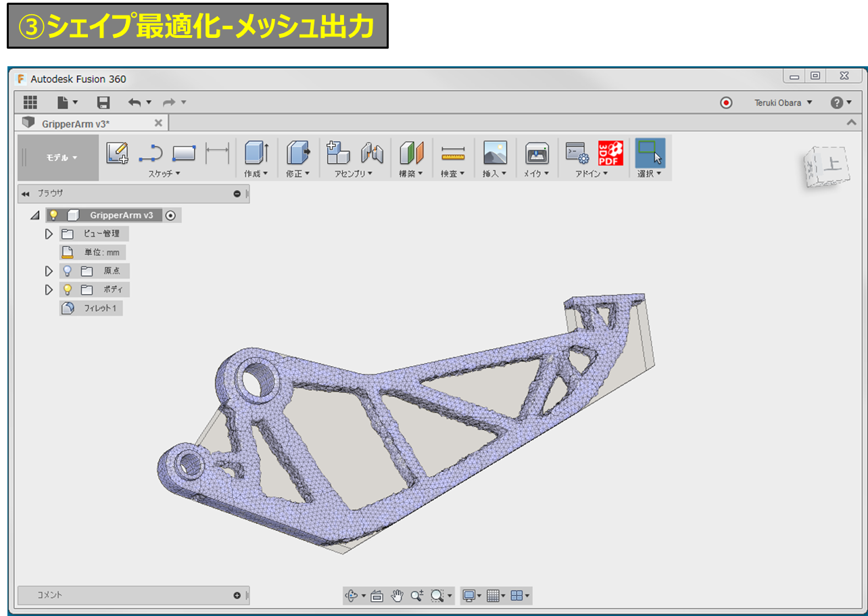Click the Create Sketch icon
This screenshot has width=868, height=616.
[118, 153]
